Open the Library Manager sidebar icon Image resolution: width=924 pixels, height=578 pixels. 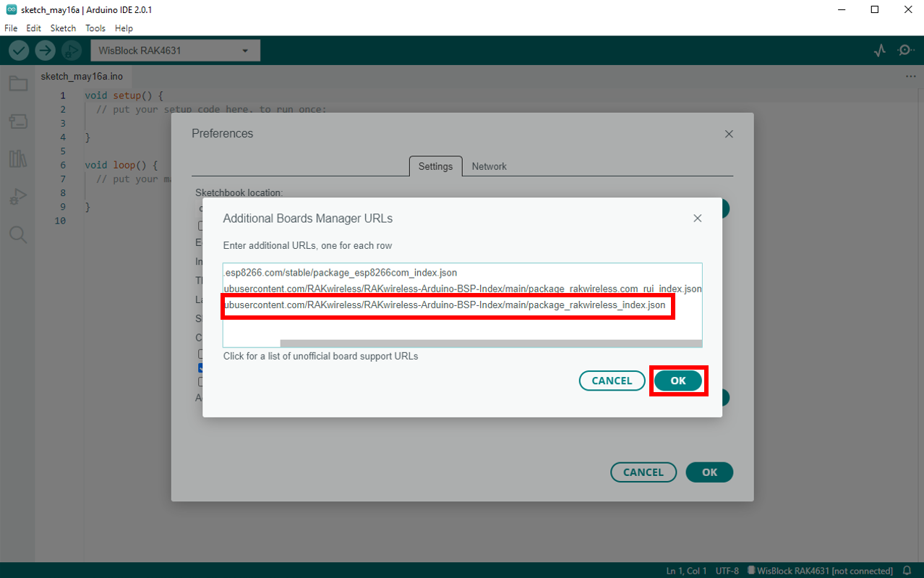click(x=18, y=159)
